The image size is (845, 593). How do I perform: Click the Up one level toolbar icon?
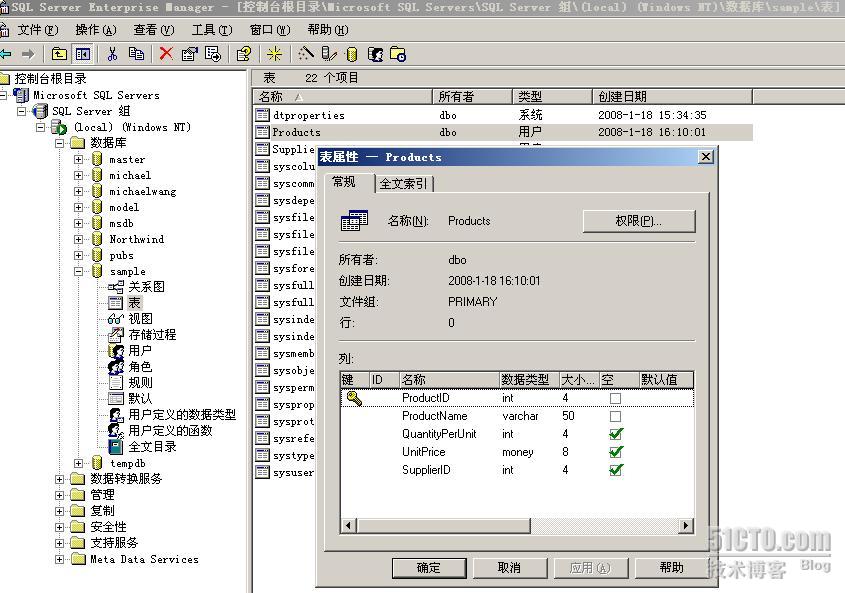tap(59, 54)
